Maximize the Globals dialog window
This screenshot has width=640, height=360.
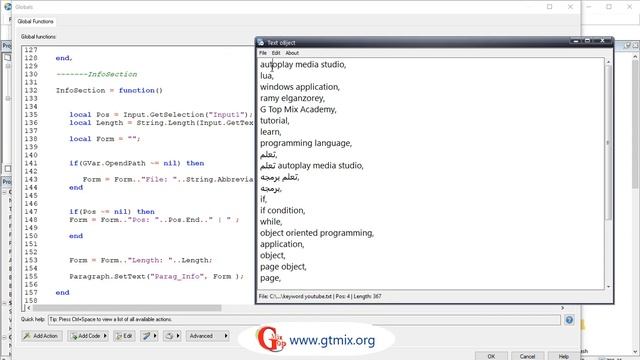coord(549,7)
